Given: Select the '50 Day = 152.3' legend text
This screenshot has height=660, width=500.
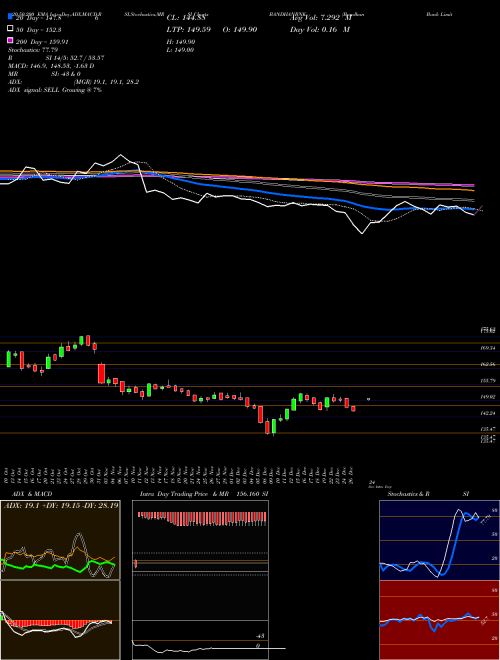Looking at the screenshot, I should (x=38, y=30).
